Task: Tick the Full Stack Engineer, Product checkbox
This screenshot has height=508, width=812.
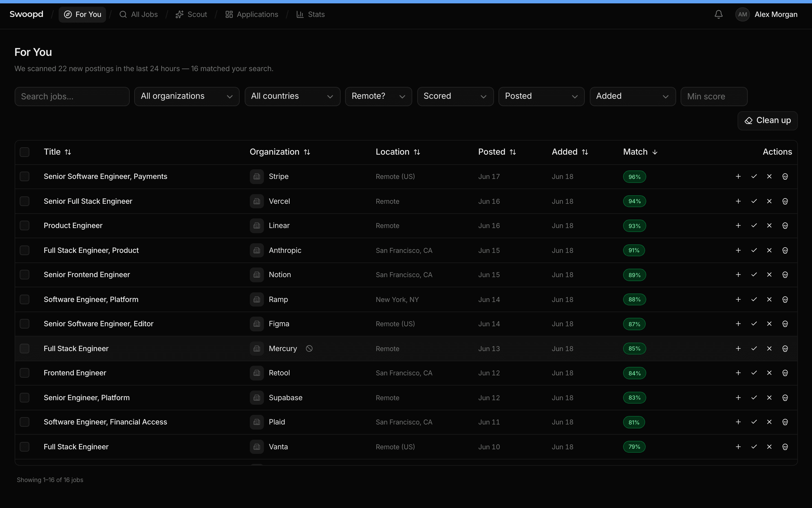Action: pos(25,250)
